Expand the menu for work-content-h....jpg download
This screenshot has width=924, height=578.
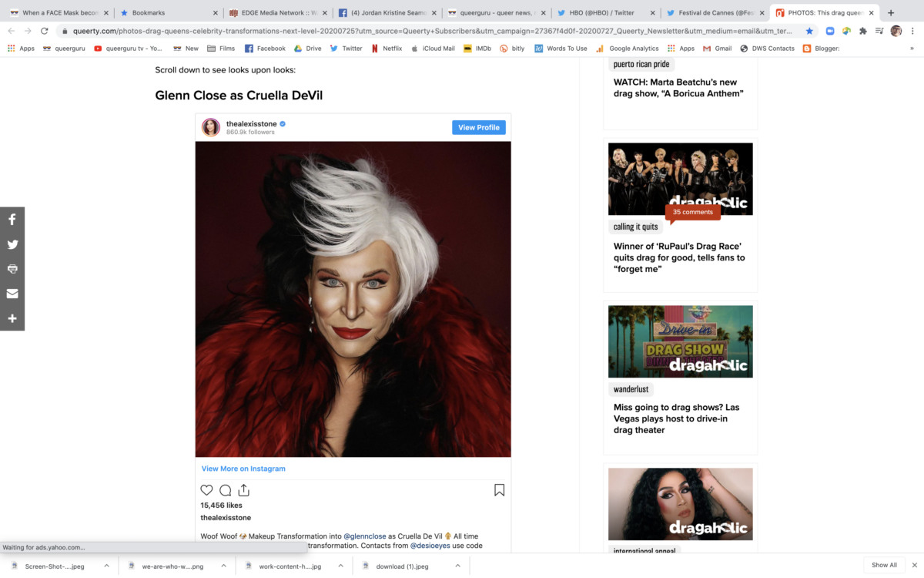pyautogui.click(x=340, y=566)
